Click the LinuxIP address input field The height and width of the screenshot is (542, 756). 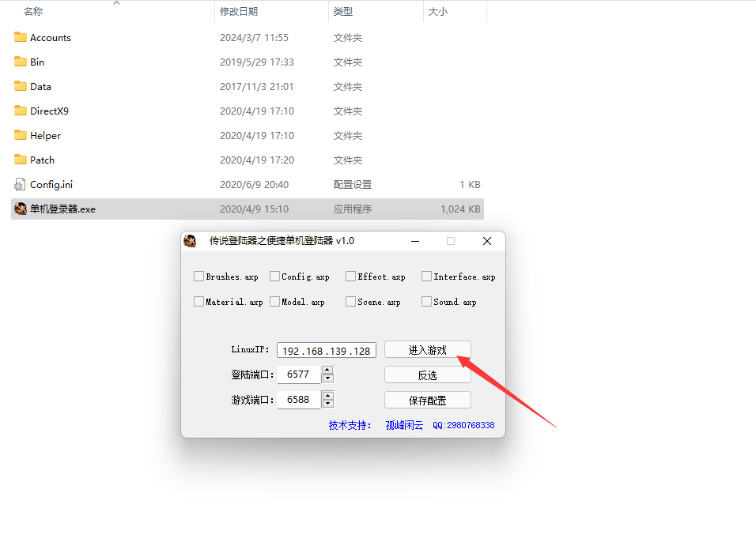point(326,350)
